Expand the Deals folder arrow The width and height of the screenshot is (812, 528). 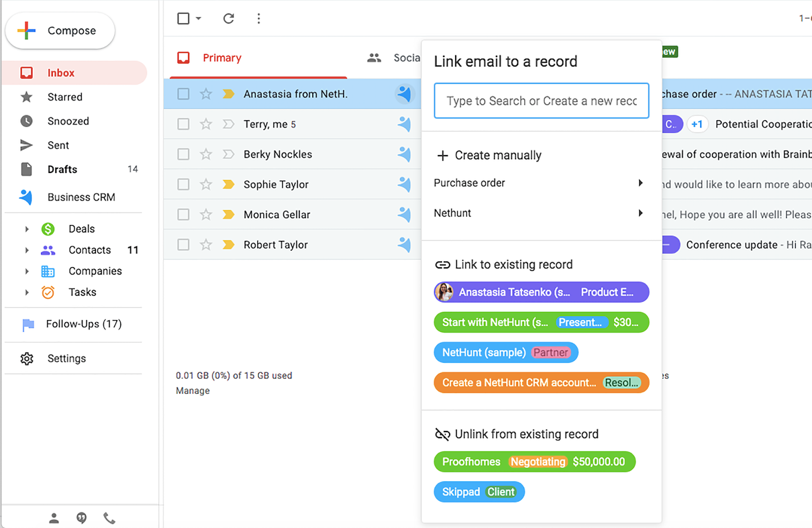point(27,229)
